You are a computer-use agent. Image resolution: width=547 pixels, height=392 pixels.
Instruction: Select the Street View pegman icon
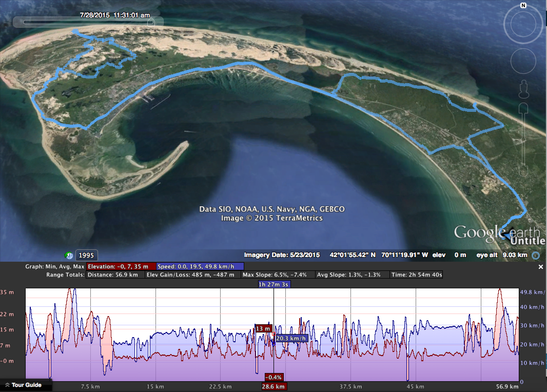pos(524,89)
